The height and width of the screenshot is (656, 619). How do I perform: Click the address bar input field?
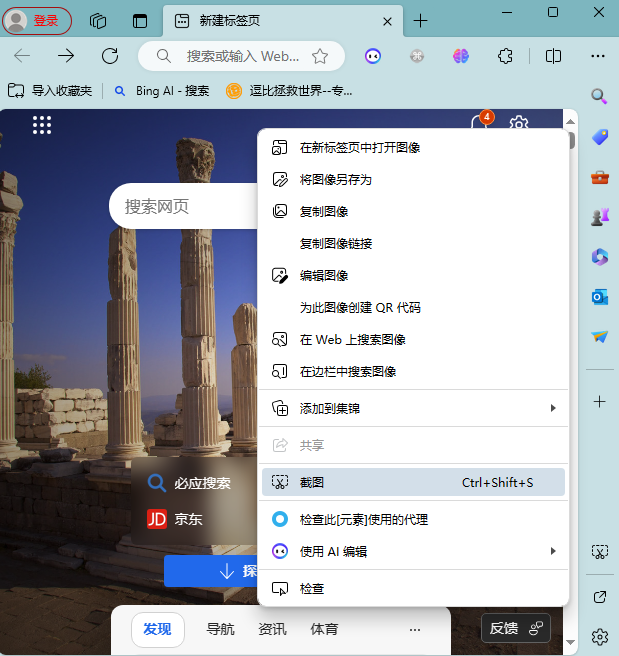(240, 56)
